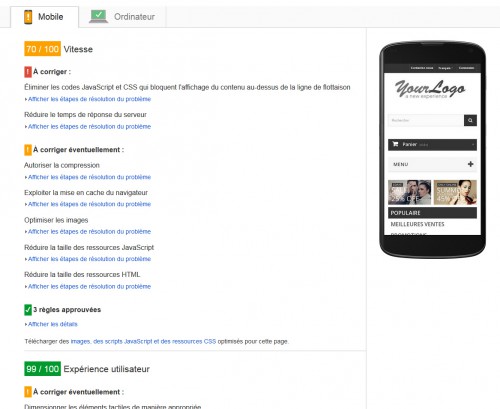Expand resolution steps under Réduire le temps de réponse
This screenshot has height=409, width=500.
(x=89, y=126)
